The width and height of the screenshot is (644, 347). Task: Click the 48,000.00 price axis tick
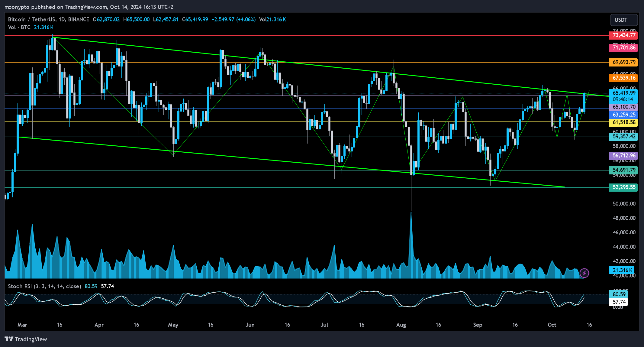[x=624, y=218]
